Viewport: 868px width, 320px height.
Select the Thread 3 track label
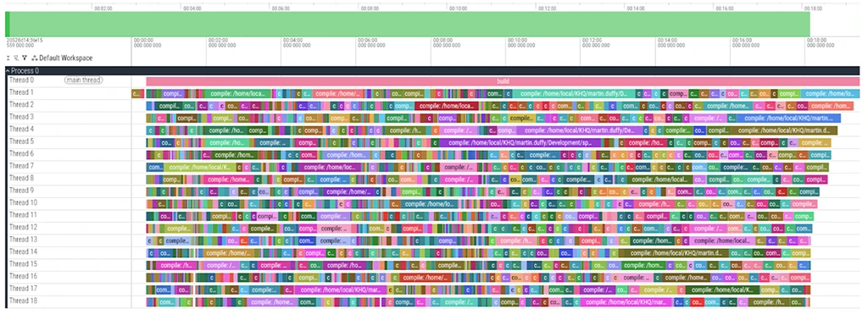(21, 117)
